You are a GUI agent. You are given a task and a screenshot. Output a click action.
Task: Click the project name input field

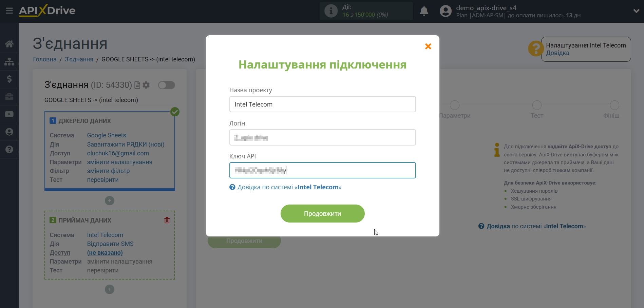pyautogui.click(x=322, y=104)
